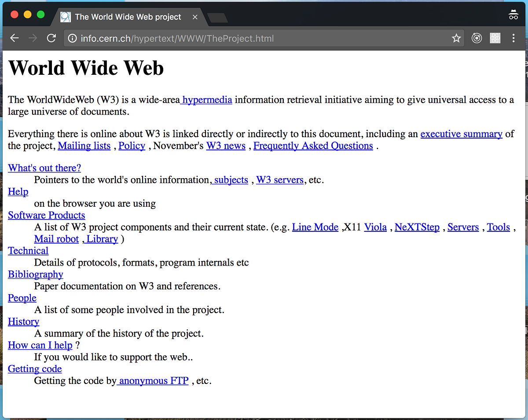This screenshot has height=420, width=528.
Task: Click the incognito mode indicator
Action: pos(513,15)
